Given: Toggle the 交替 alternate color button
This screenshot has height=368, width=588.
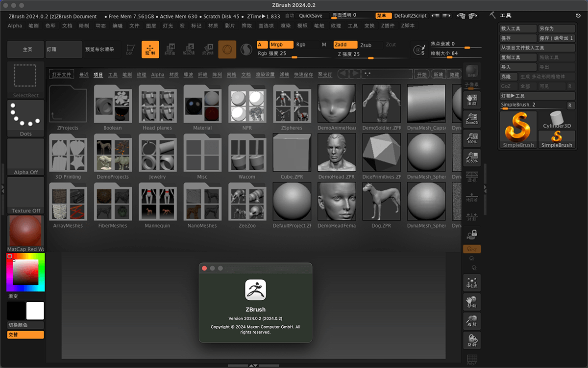Looking at the screenshot, I should pyautogui.click(x=25, y=335).
